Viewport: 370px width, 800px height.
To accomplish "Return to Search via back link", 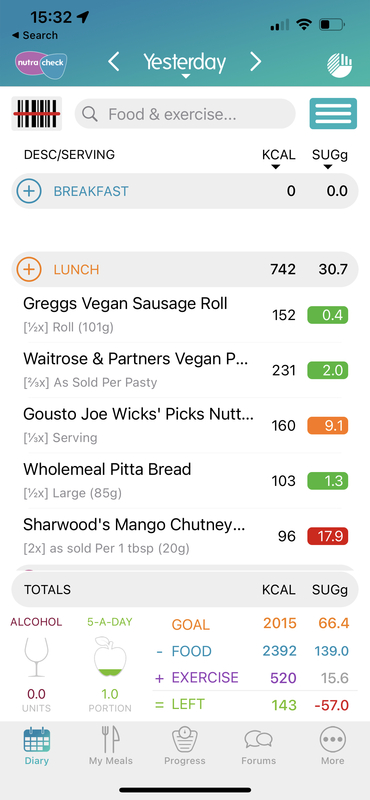I will coord(34,35).
